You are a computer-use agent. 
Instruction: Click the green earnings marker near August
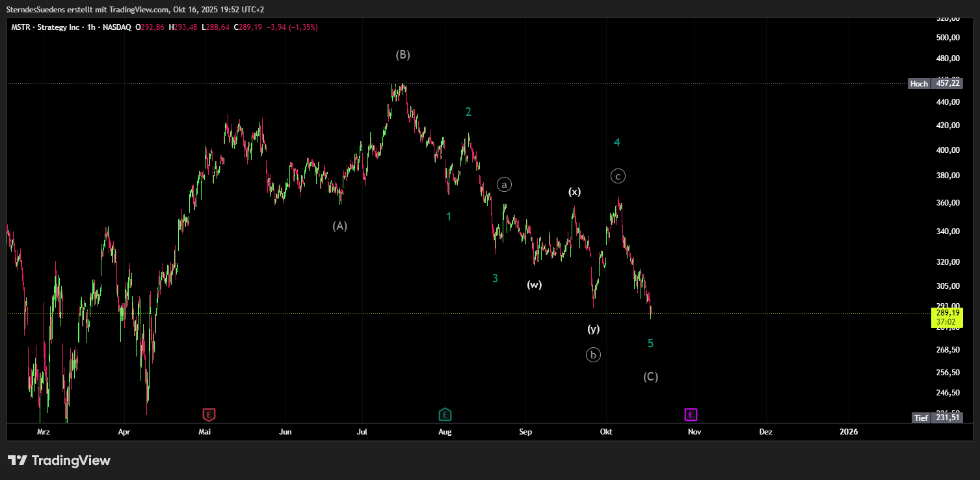(x=445, y=414)
